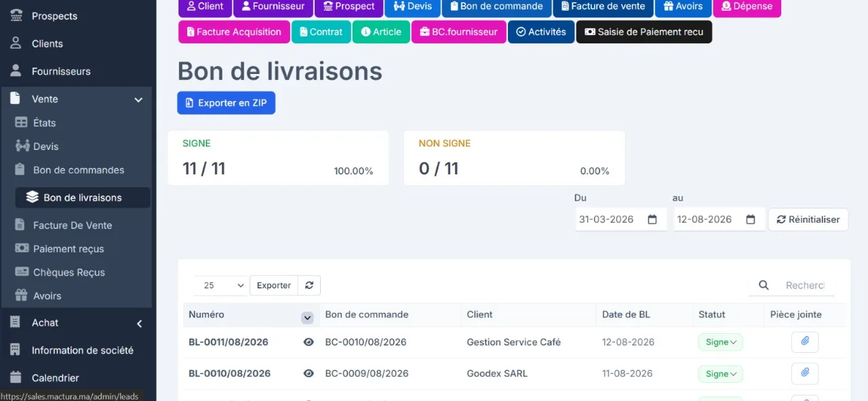The width and height of the screenshot is (868, 401).
Task: Add a new Dépense
Action: click(x=747, y=7)
